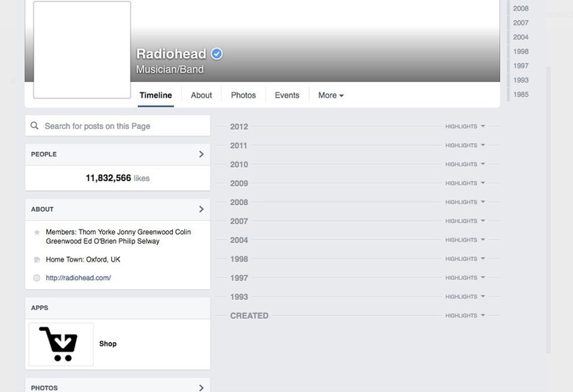Open the Photos tab
This screenshot has height=392, width=573.
tap(243, 95)
